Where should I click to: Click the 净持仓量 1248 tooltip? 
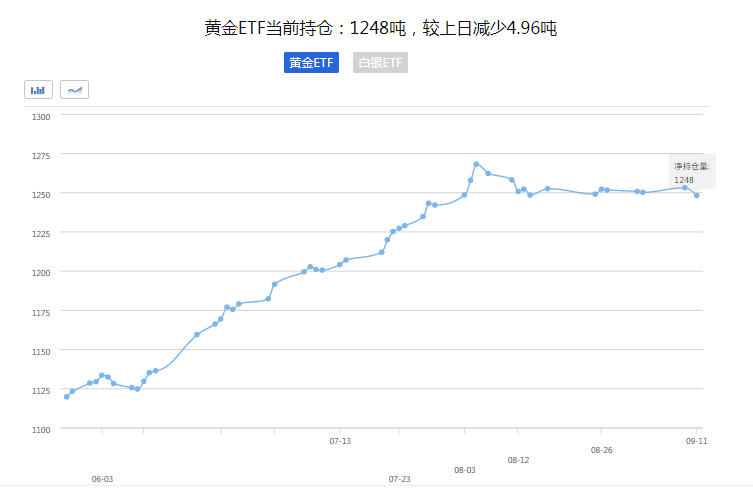coord(692,171)
